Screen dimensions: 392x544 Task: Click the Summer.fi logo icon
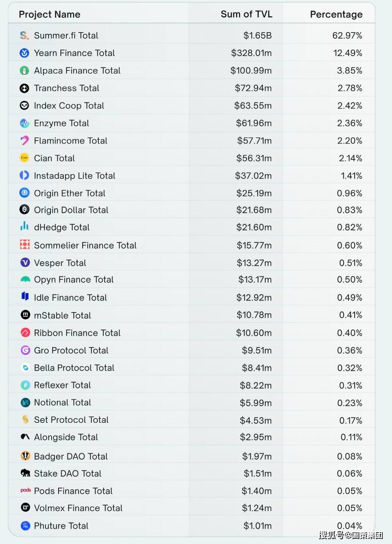pos(24,35)
